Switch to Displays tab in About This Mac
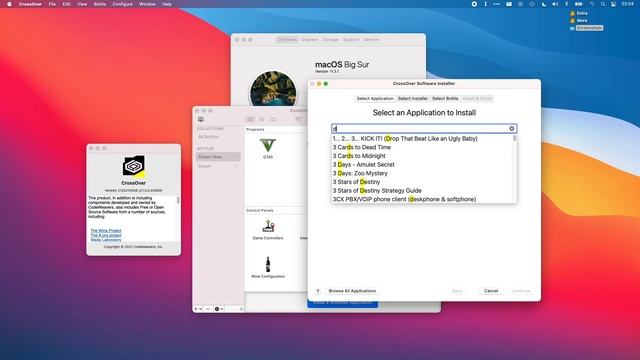This screenshot has width=640, height=360. (309, 40)
